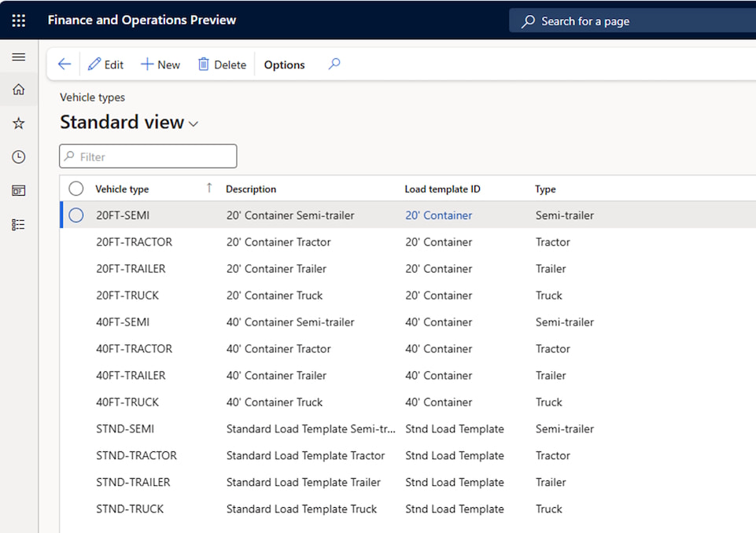Expand the hamburger navigation pane
756x533 pixels.
pyautogui.click(x=19, y=57)
